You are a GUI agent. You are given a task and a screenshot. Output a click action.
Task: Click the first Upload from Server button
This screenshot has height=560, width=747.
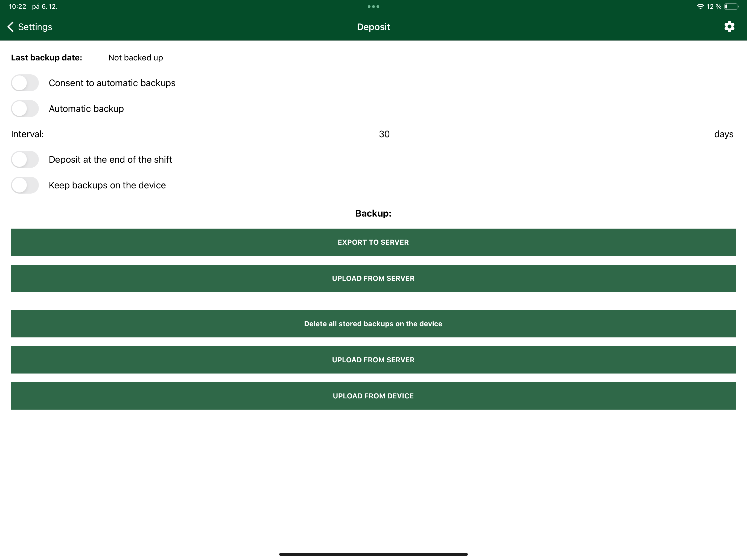point(373,278)
